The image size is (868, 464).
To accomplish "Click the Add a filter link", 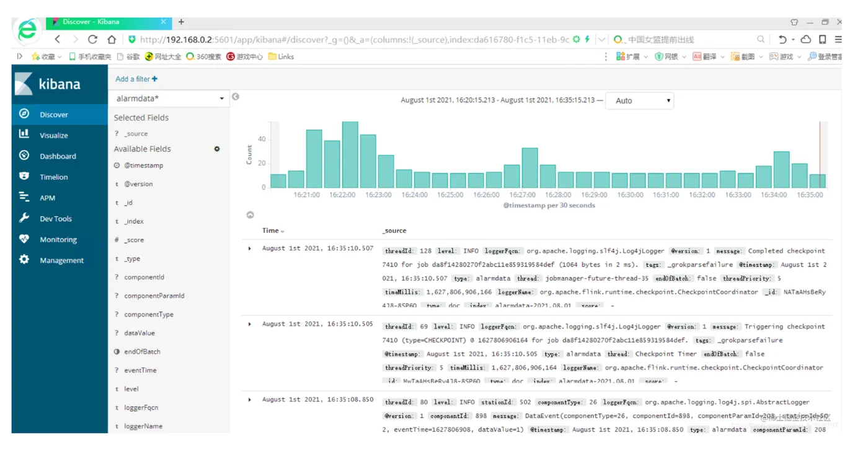I will point(136,79).
